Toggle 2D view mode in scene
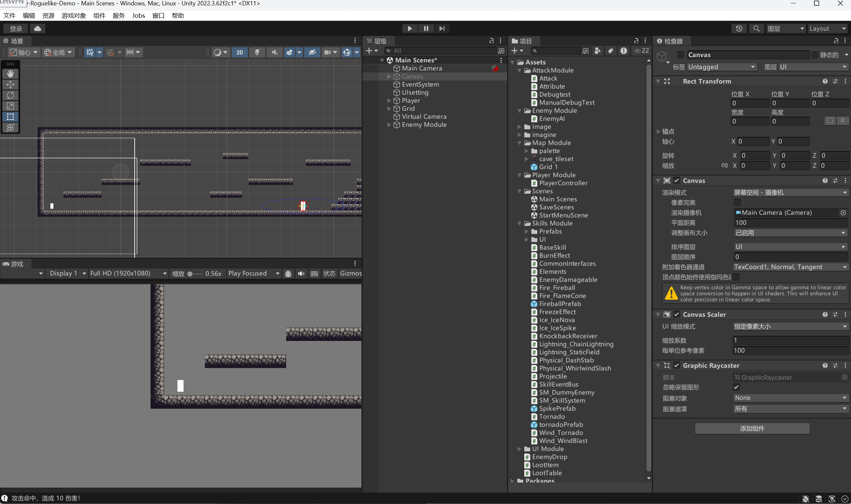Viewport: 851px width, 504px height. pos(239,52)
